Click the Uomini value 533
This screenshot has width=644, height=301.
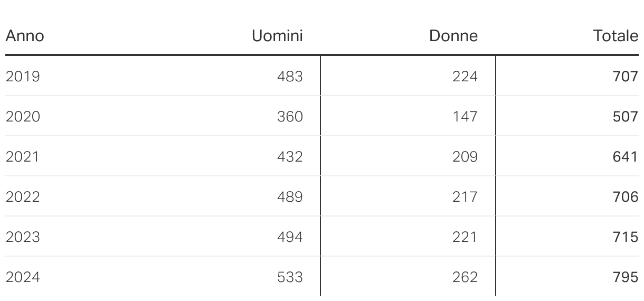pyautogui.click(x=290, y=277)
